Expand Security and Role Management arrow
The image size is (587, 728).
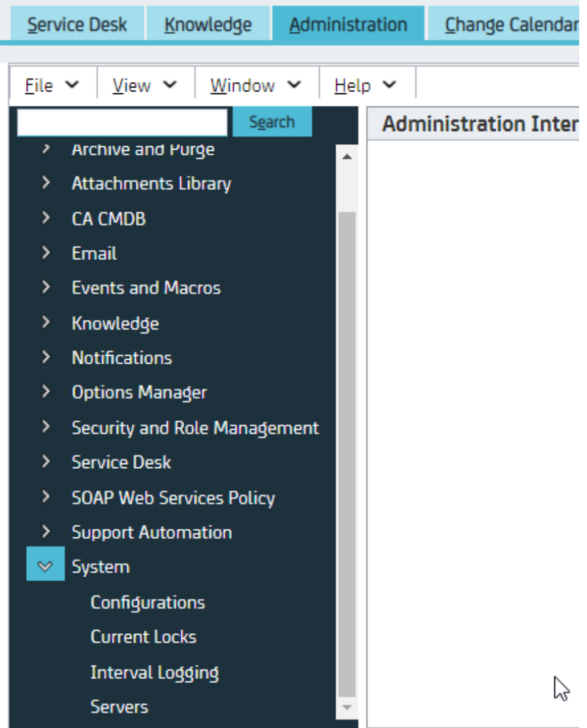click(45, 428)
